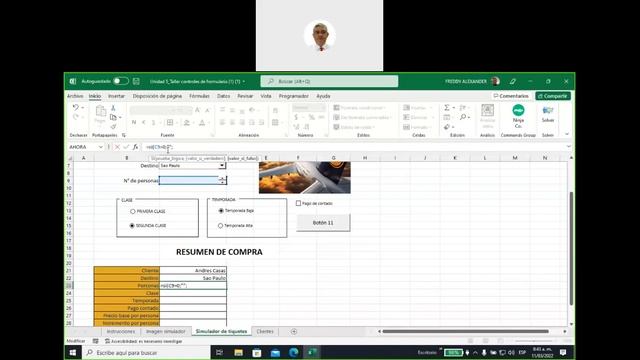Click the Cut scissors icon
Screen dimensions: 640x360
click(113, 108)
